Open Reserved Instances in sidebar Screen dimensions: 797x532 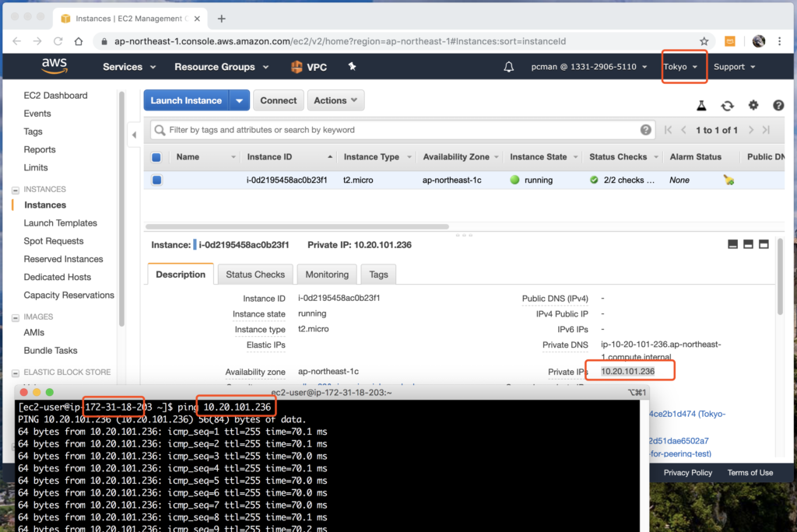click(x=63, y=259)
